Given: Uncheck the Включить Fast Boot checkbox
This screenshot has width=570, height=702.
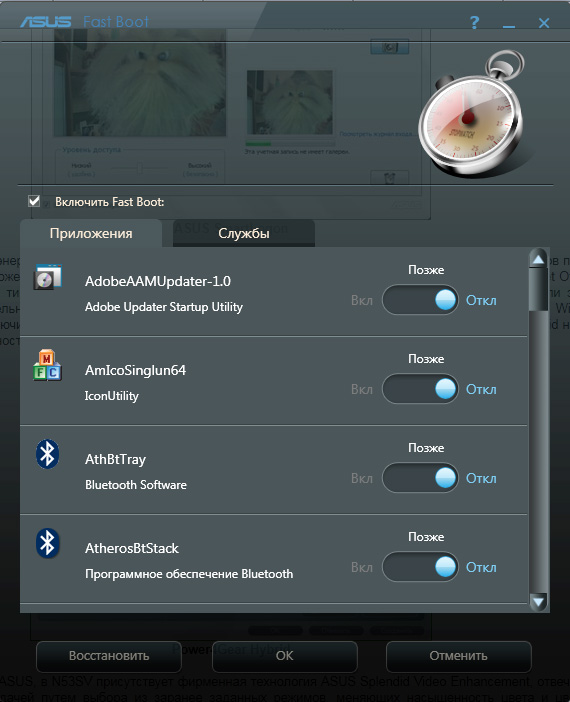Looking at the screenshot, I should point(34,201).
